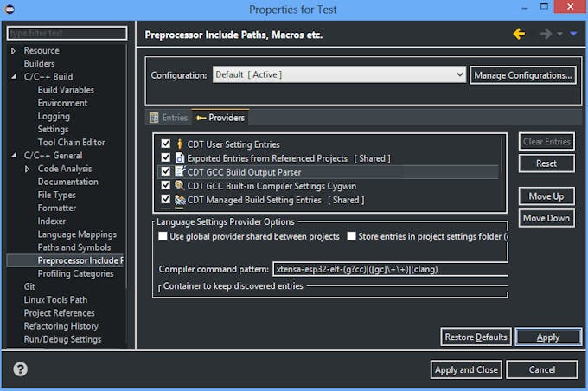
Task: Open the blue view menu triangle
Action: click(573, 34)
